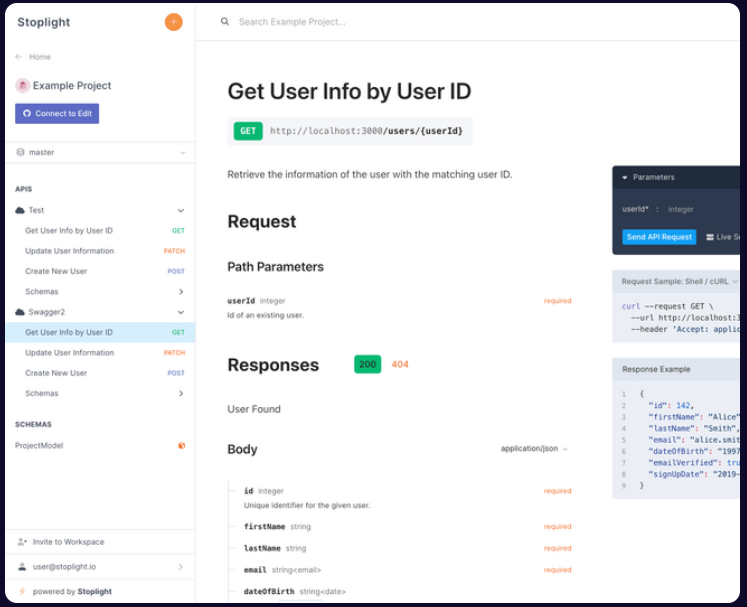
Task: Click the search magnifier icon
Action: (224, 21)
